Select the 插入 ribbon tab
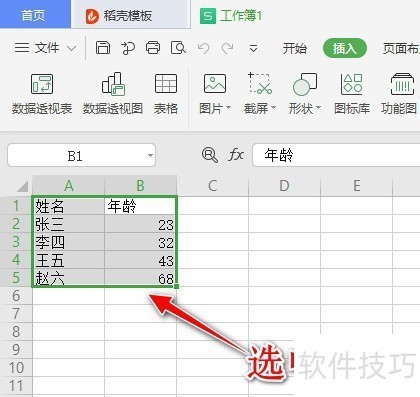Viewport: 420px width, 397px height. tap(345, 49)
